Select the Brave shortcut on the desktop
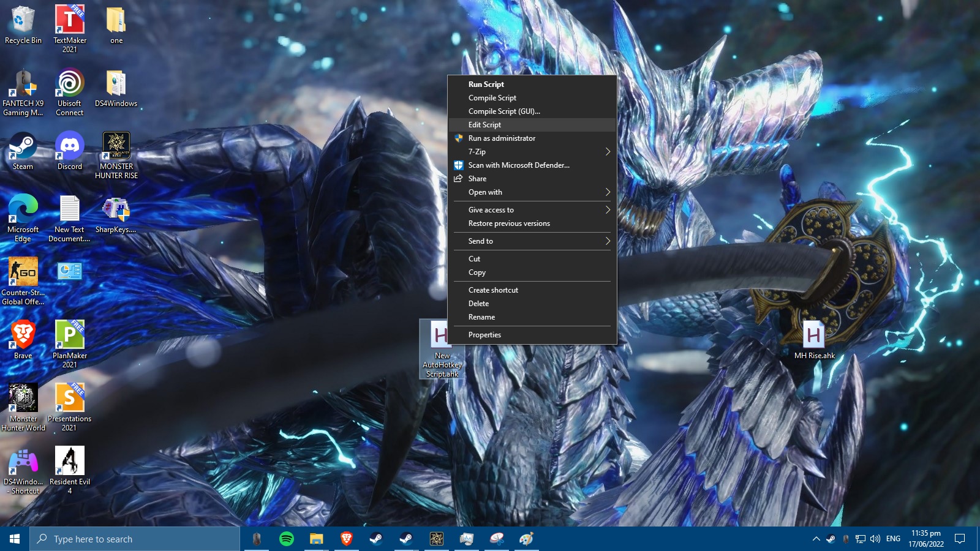 pos(23,340)
